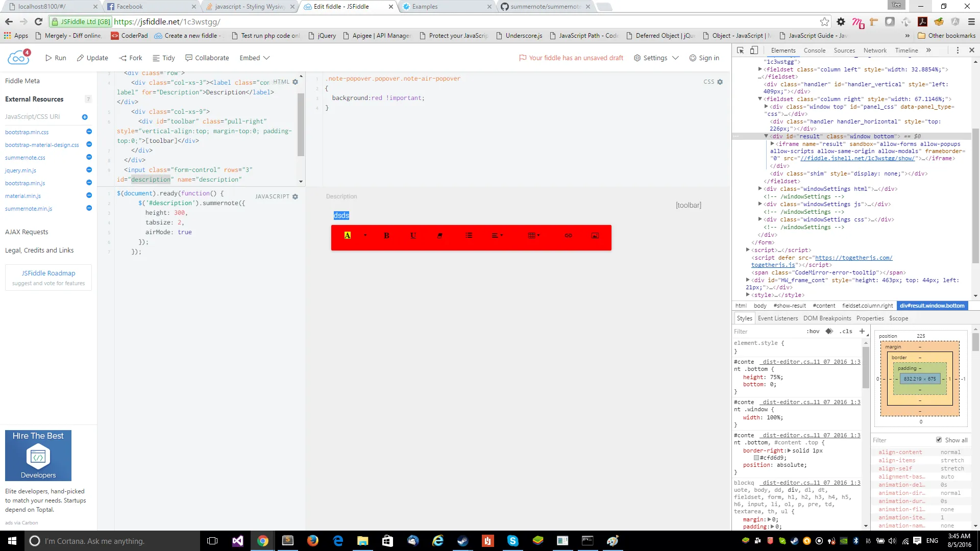Open the paragraph alignment dropdown

coord(497,236)
